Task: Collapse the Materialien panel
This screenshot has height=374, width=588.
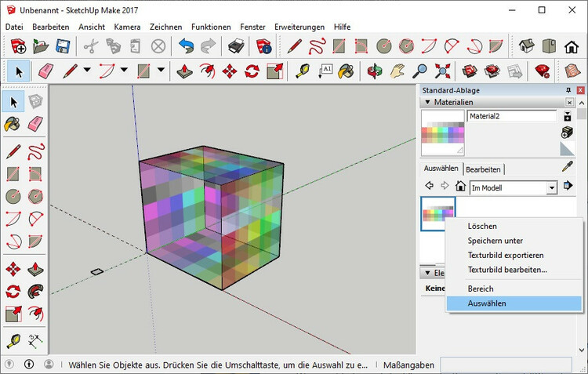Action: click(x=427, y=102)
